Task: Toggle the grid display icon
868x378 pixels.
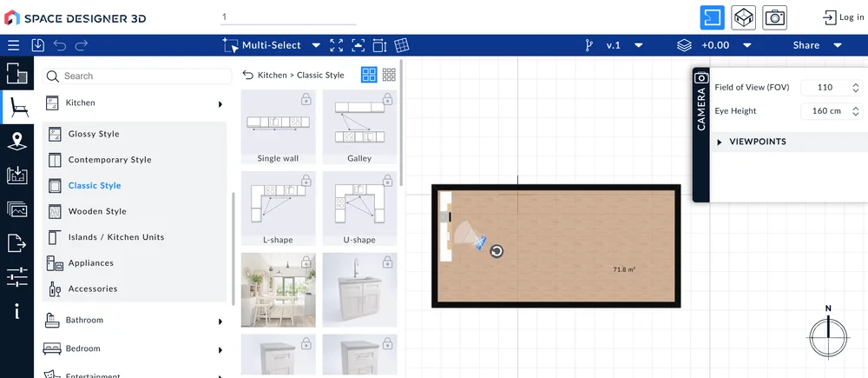Action: point(402,45)
